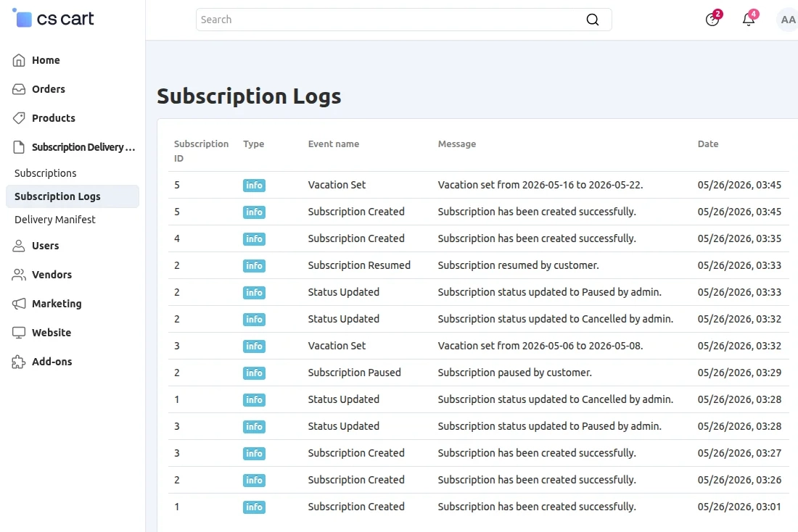
Task: Click the Website monitor icon
Action: [x=19, y=333]
